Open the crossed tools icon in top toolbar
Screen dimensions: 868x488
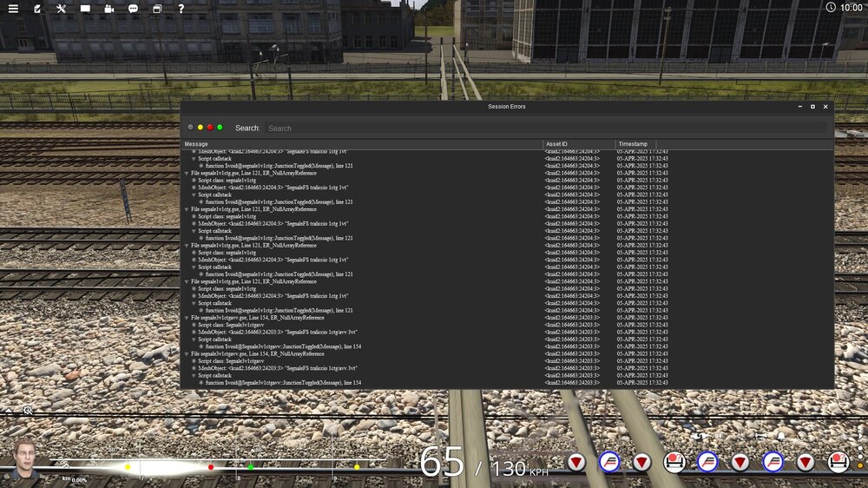[x=62, y=9]
